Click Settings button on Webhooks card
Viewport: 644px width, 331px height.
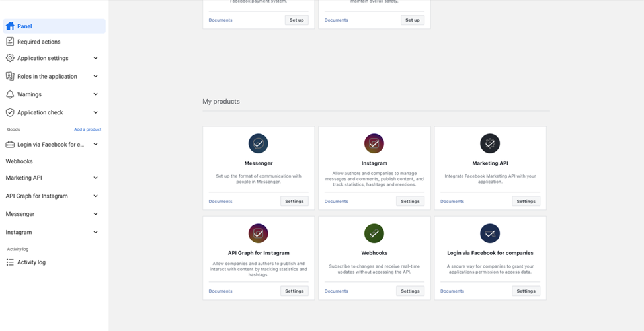pos(410,291)
